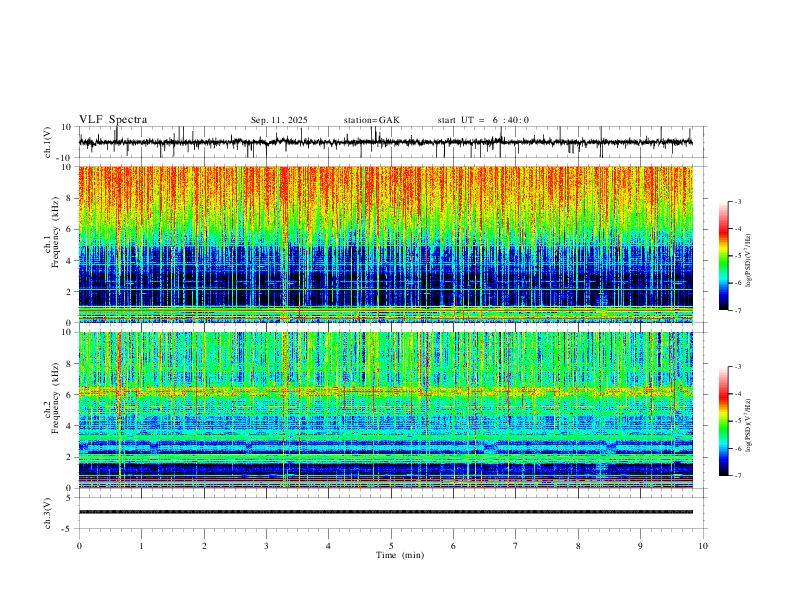
Task: Click the upper colorbar's log(PSD) label
Action: click(x=748, y=261)
